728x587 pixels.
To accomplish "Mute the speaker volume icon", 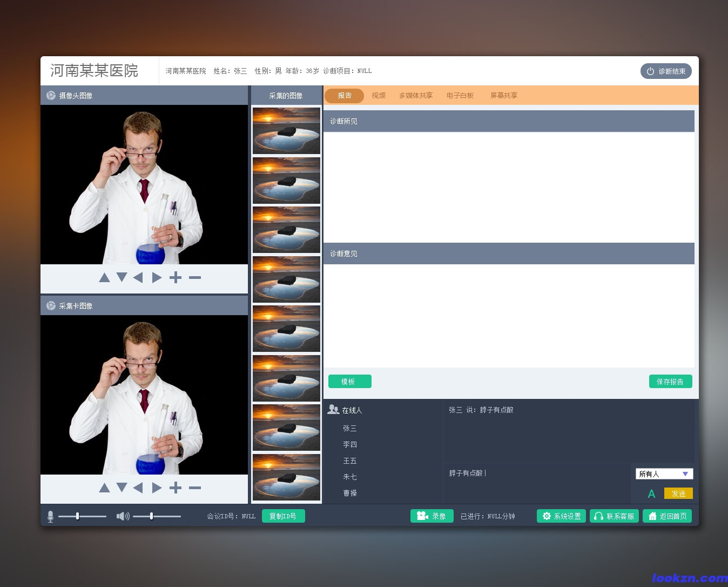I will [123, 517].
